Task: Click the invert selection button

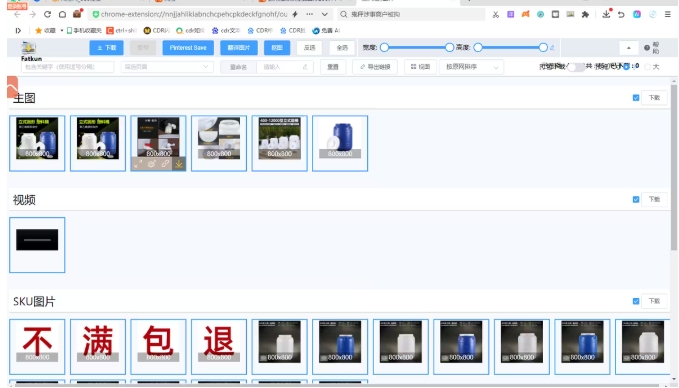Action: 310,48
